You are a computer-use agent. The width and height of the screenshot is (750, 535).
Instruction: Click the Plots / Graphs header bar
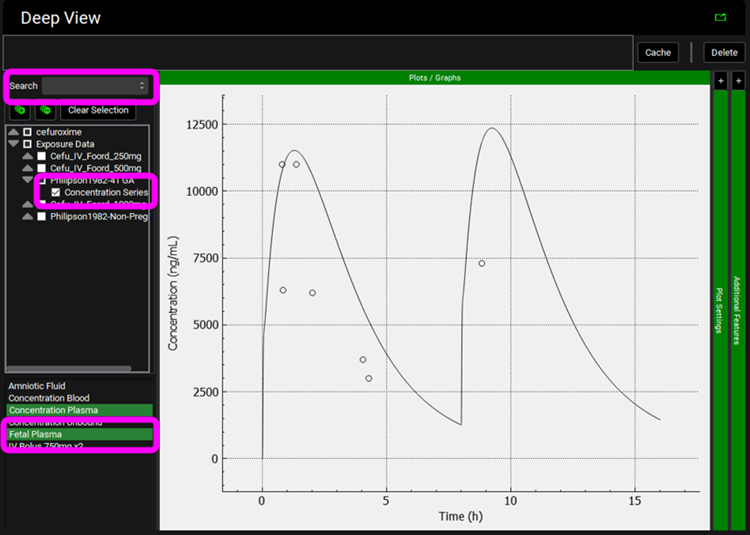point(433,77)
